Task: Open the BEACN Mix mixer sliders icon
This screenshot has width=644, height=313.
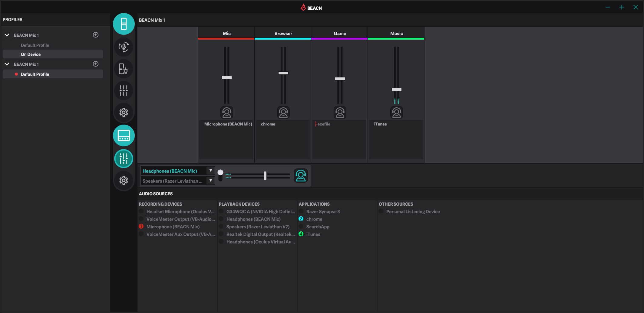Action: 124,158
